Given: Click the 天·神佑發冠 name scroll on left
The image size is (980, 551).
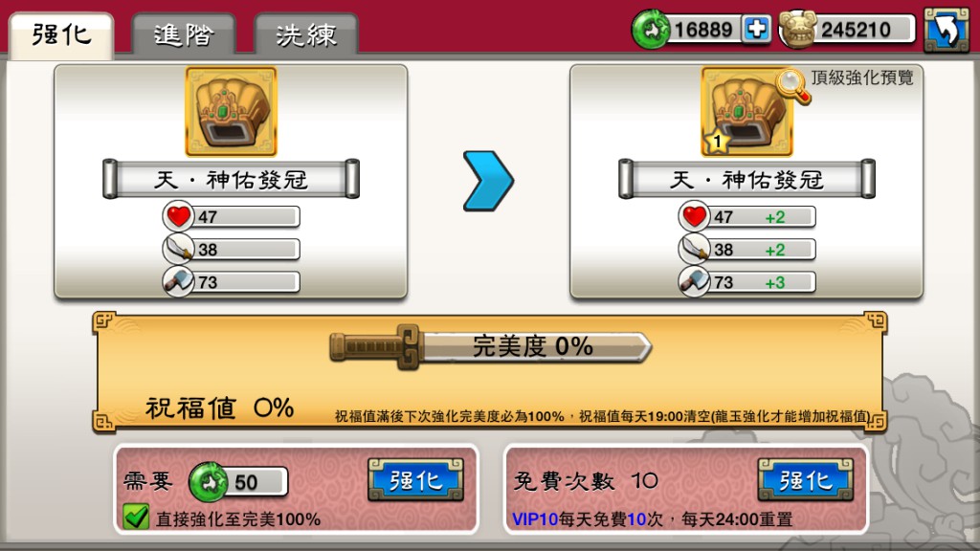Looking at the screenshot, I should [x=232, y=179].
